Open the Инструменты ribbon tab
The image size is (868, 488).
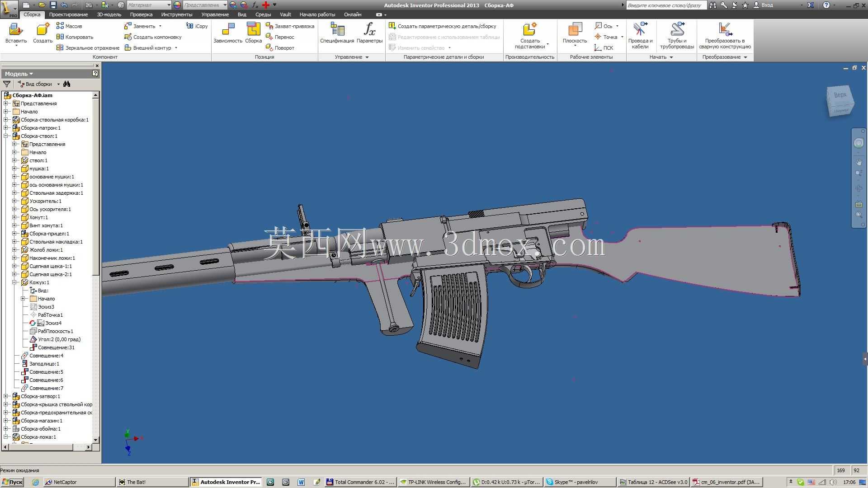[x=176, y=14]
